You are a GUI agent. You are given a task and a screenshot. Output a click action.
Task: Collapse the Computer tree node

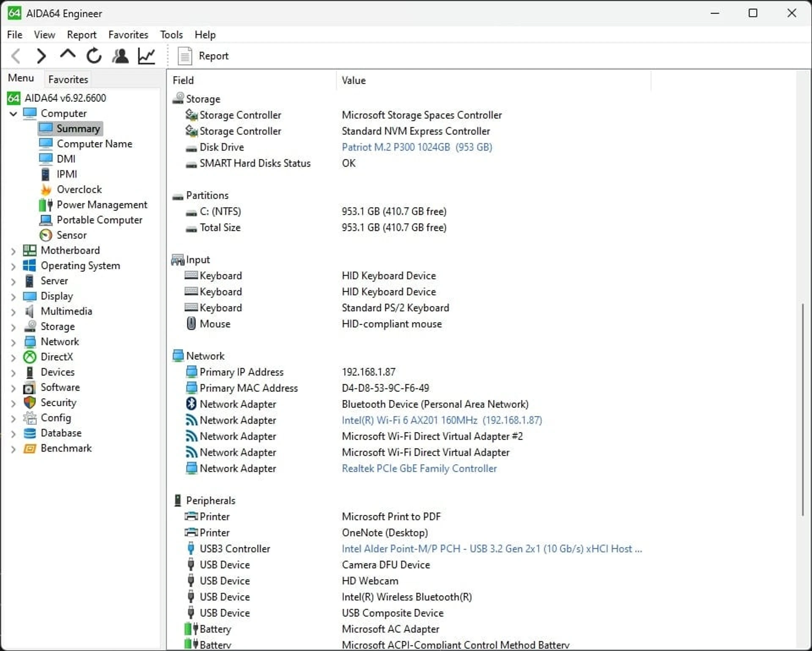(14, 114)
